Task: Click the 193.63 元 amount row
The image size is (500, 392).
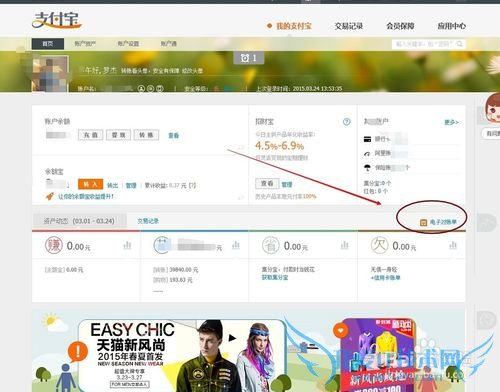Action: [x=173, y=280]
